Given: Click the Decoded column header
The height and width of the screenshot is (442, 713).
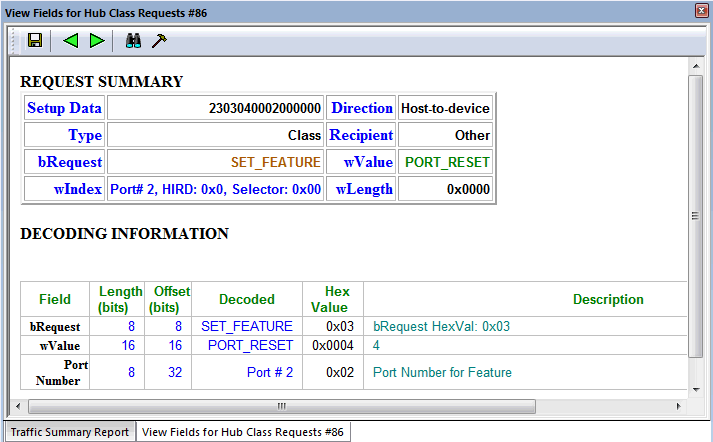Looking at the screenshot, I should tap(247, 299).
